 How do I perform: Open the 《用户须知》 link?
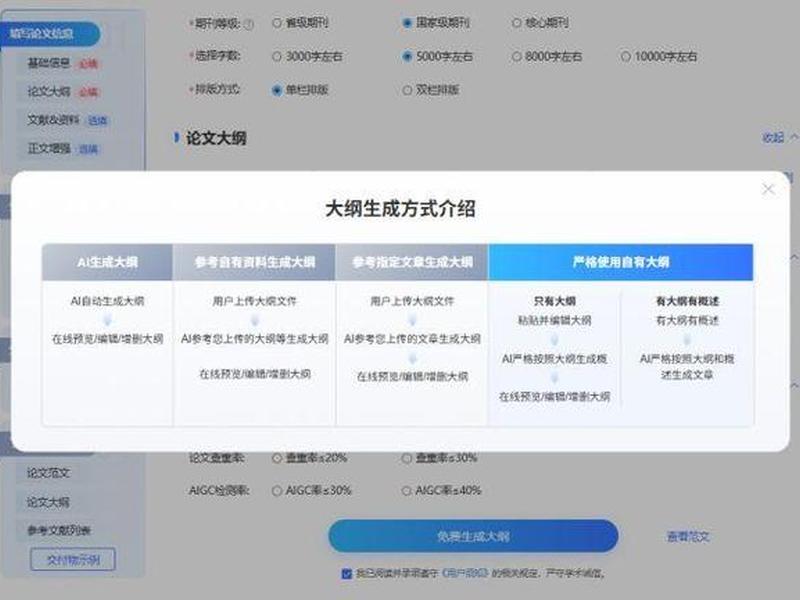pyautogui.click(x=465, y=573)
